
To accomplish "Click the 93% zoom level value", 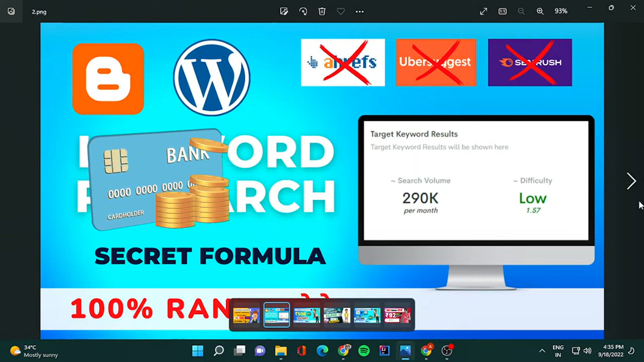I will point(561,11).
